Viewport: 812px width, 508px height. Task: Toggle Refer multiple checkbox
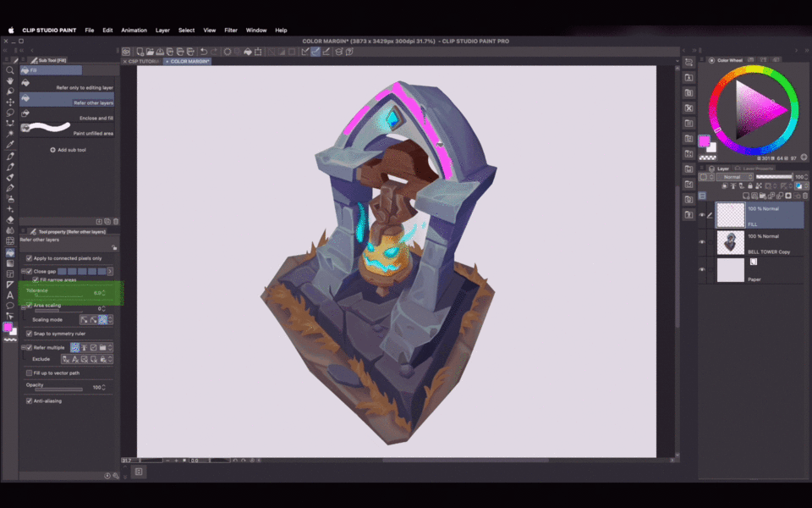click(x=29, y=348)
